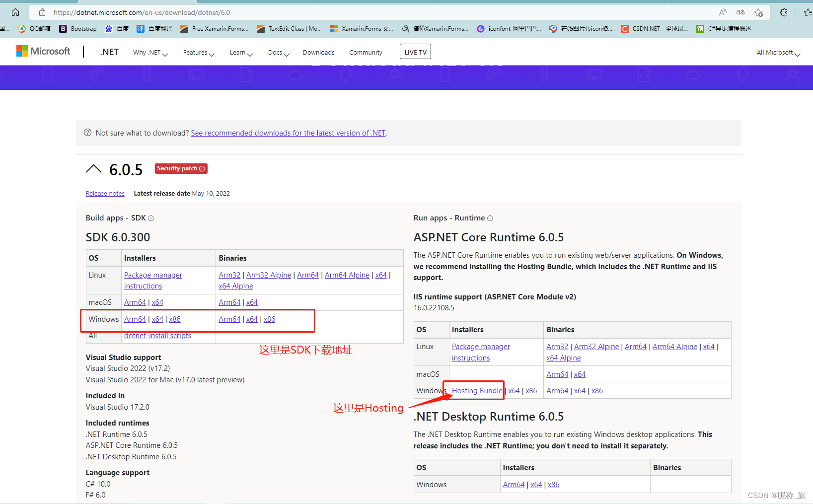813x504 pixels.
Task: Open the 百度翻译 bookmark
Action: pos(154,29)
